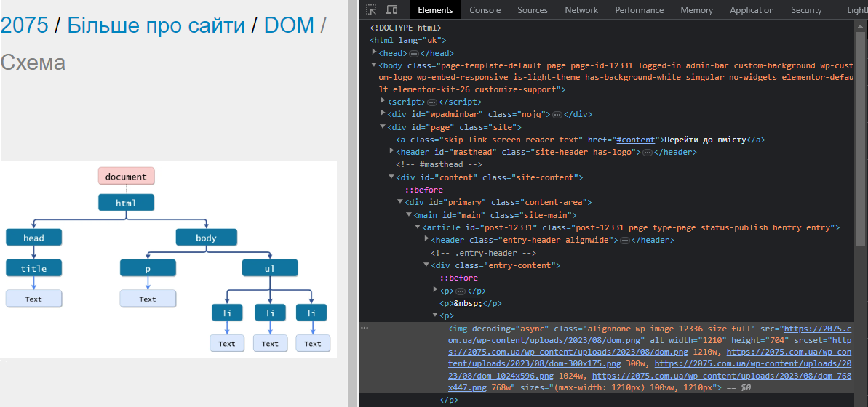Click the DOM tree diagram image
Image resolution: width=868 pixels, height=407 pixels.
coord(168,259)
